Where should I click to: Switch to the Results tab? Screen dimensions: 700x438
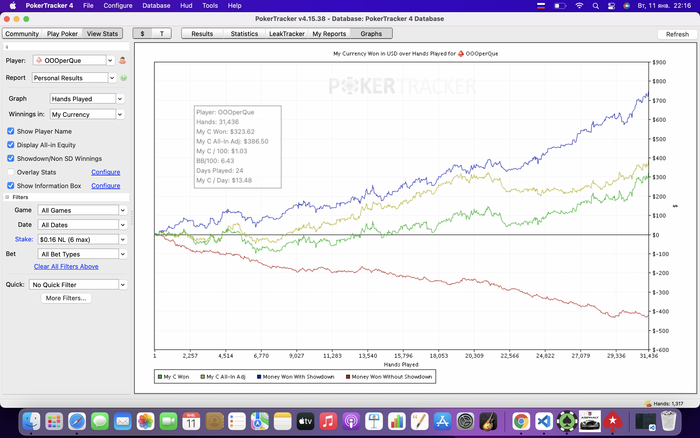coord(202,33)
